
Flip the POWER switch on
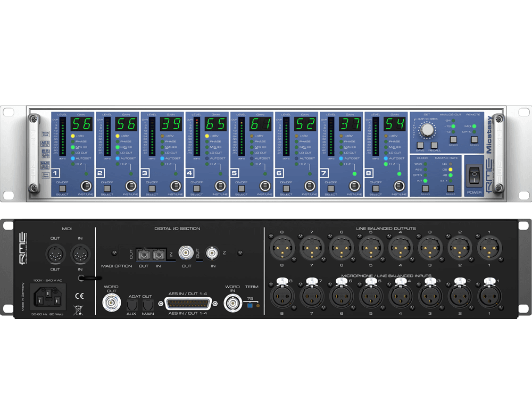click(475, 177)
